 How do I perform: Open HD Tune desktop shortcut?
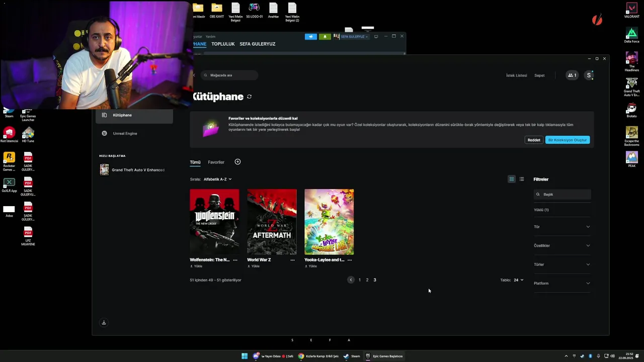[x=28, y=135]
